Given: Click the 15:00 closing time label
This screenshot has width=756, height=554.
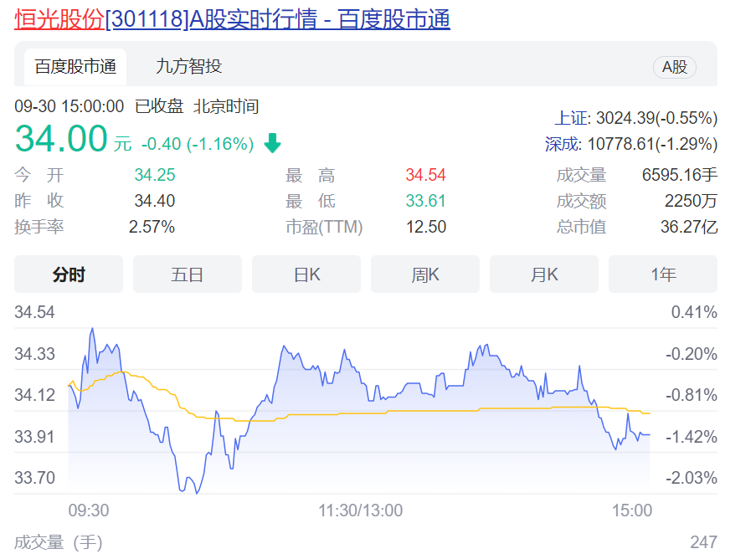Looking at the screenshot, I should pyautogui.click(x=632, y=510).
